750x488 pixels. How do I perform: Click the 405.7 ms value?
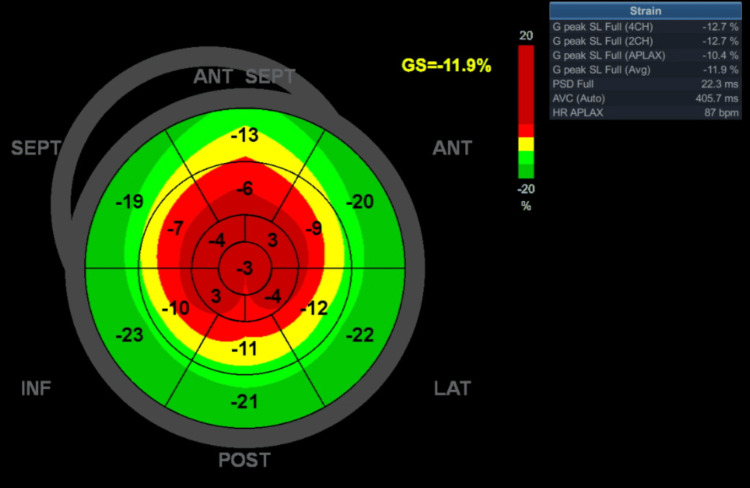[717, 99]
